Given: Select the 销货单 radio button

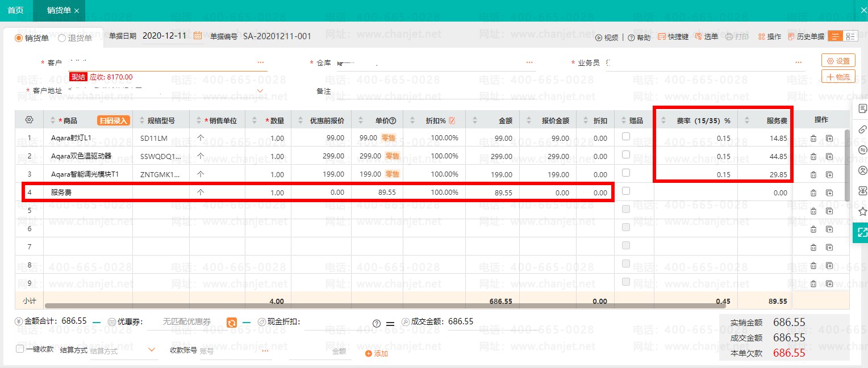Looking at the screenshot, I should pos(18,38).
